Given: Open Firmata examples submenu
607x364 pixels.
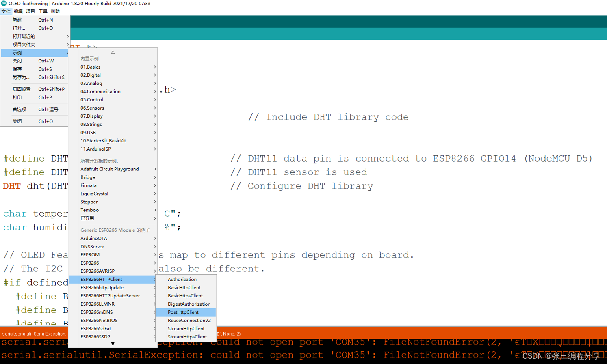Looking at the screenshot, I should (x=113, y=185).
